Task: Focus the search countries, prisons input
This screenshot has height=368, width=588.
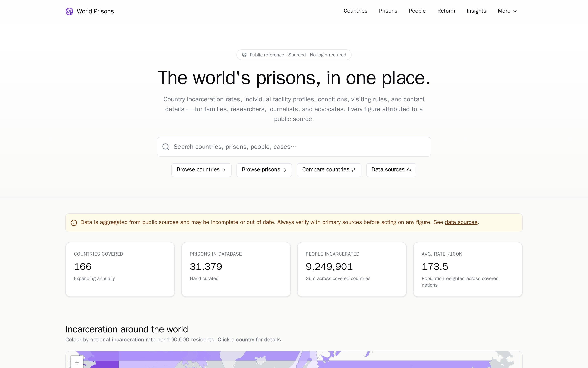Action: [x=294, y=147]
